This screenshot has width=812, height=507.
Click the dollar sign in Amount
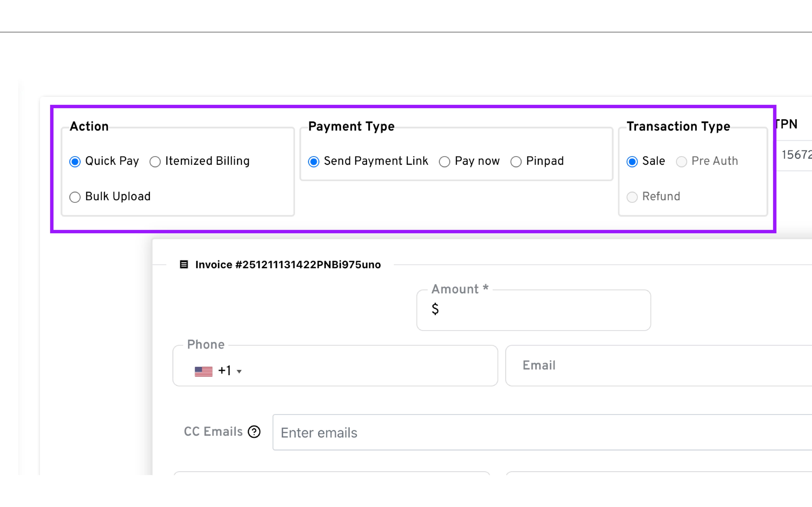pos(435,309)
